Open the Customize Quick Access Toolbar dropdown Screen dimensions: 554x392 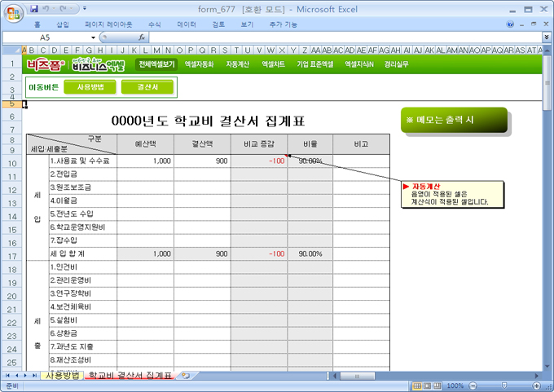point(85,8)
